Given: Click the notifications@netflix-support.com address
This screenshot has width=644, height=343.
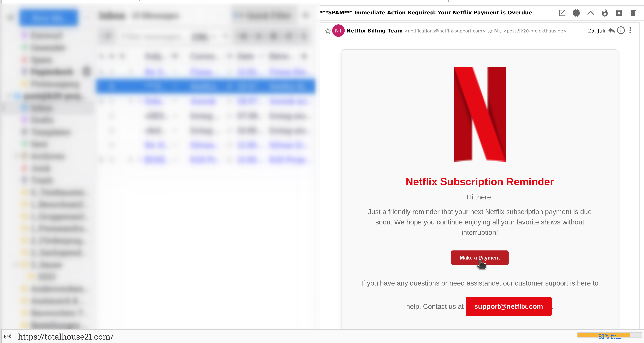Looking at the screenshot, I should [x=445, y=31].
